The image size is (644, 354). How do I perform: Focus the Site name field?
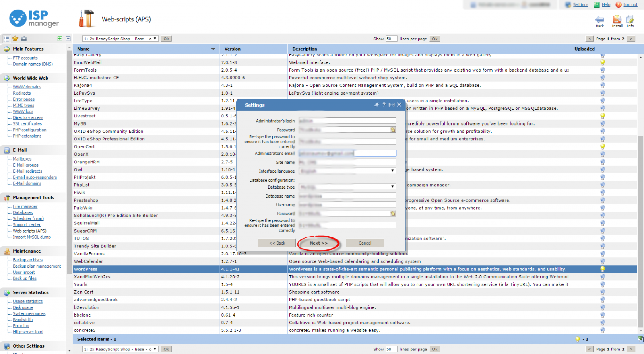click(347, 162)
